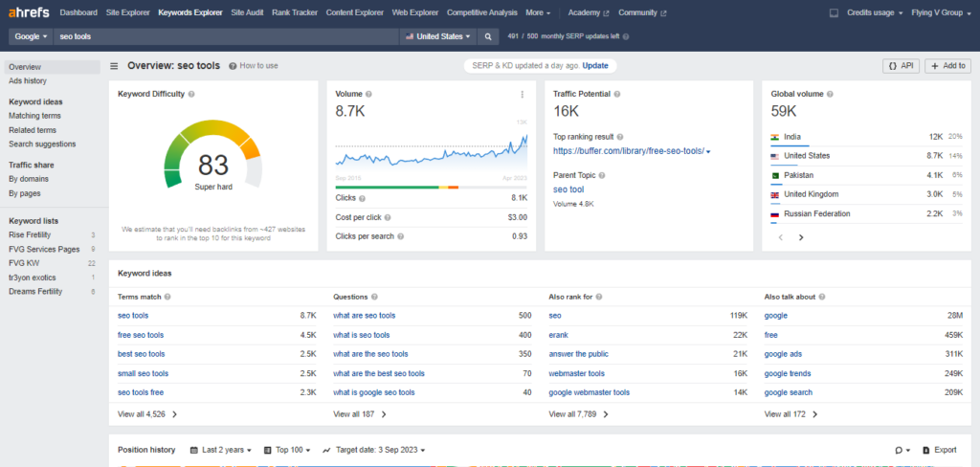Click the ahrefs logo
Image resolution: width=980 pixels, height=467 pixels.
[x=29, y=12]
